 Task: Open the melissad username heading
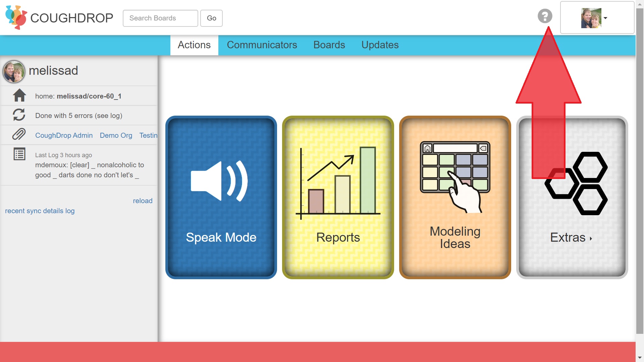coord(53,71)
